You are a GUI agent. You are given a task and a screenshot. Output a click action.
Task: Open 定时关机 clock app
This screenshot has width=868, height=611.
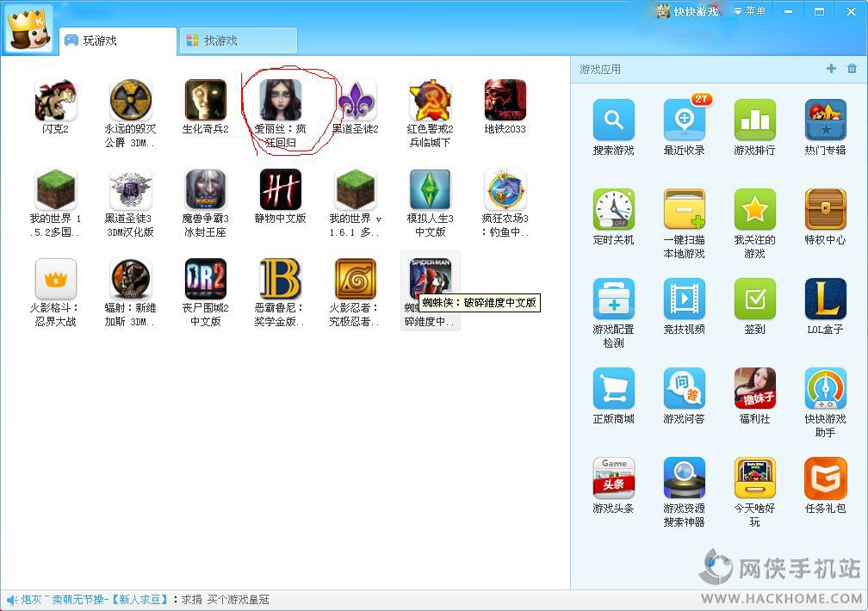[613, 209]
